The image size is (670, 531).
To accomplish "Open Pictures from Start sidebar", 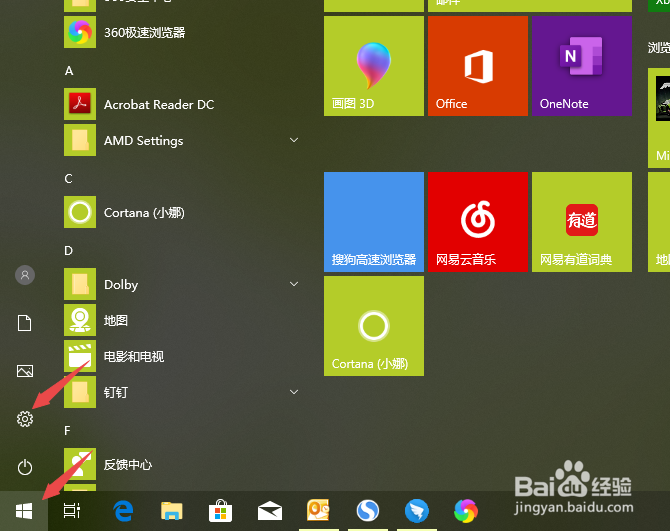I will (x=25, y=371).
